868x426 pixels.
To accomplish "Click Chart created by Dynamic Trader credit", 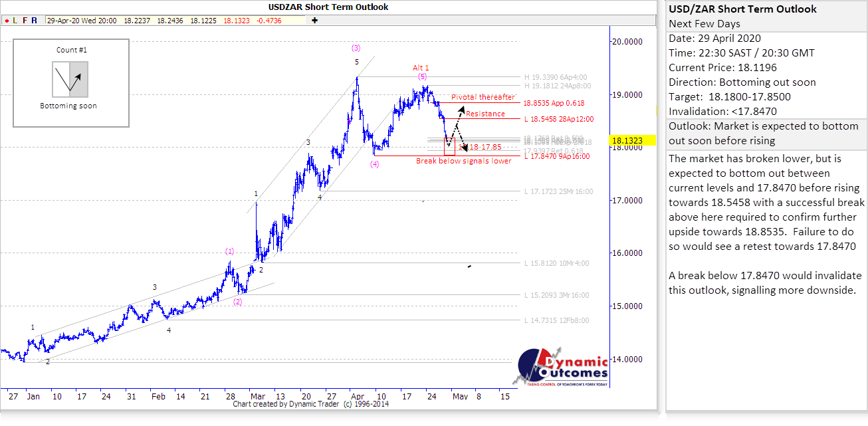I will (311, 403).
